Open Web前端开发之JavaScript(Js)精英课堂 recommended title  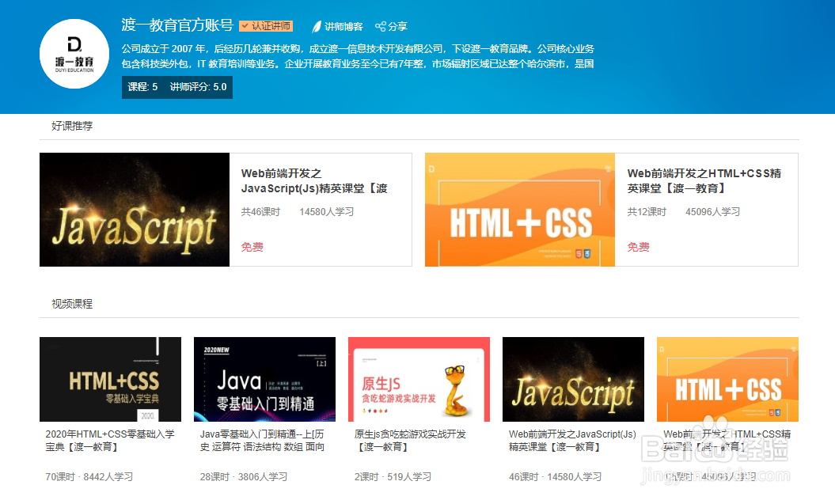(314, 181)
